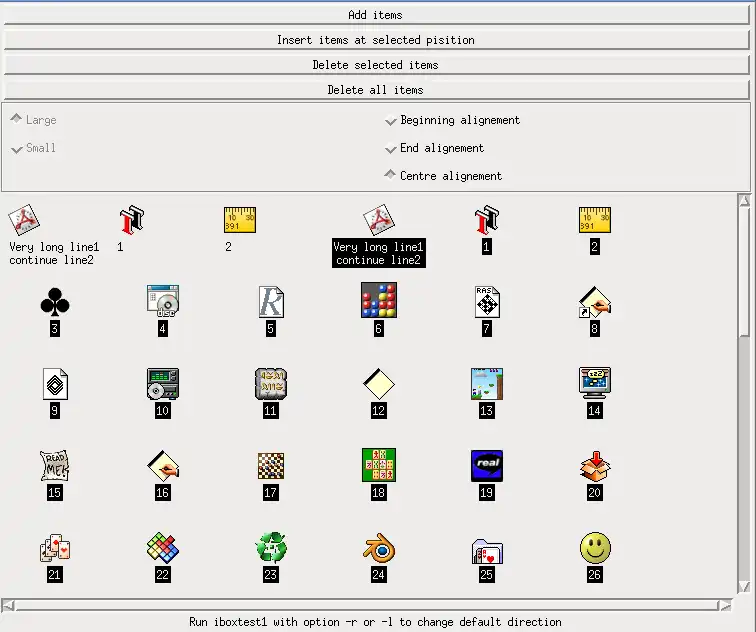Select the stone tablet icon labeled 11
Screen dimensions: 756x632
click(x=270, y=384)
